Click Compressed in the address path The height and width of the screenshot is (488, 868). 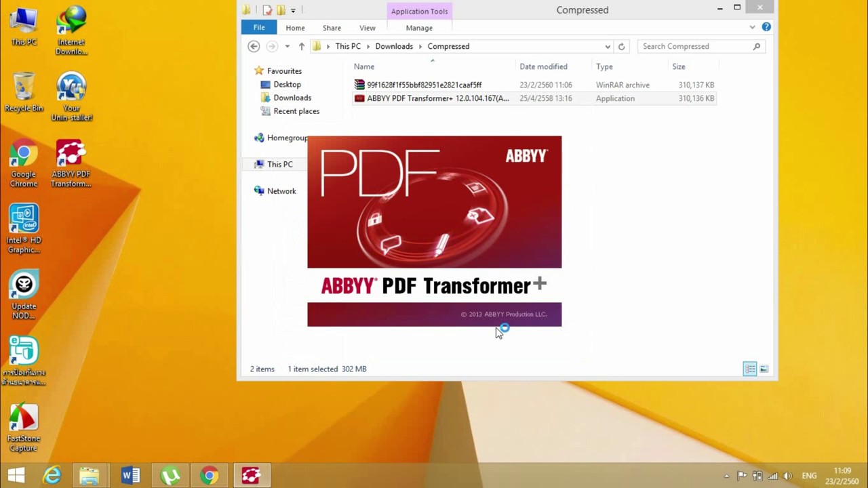point(448,46)
